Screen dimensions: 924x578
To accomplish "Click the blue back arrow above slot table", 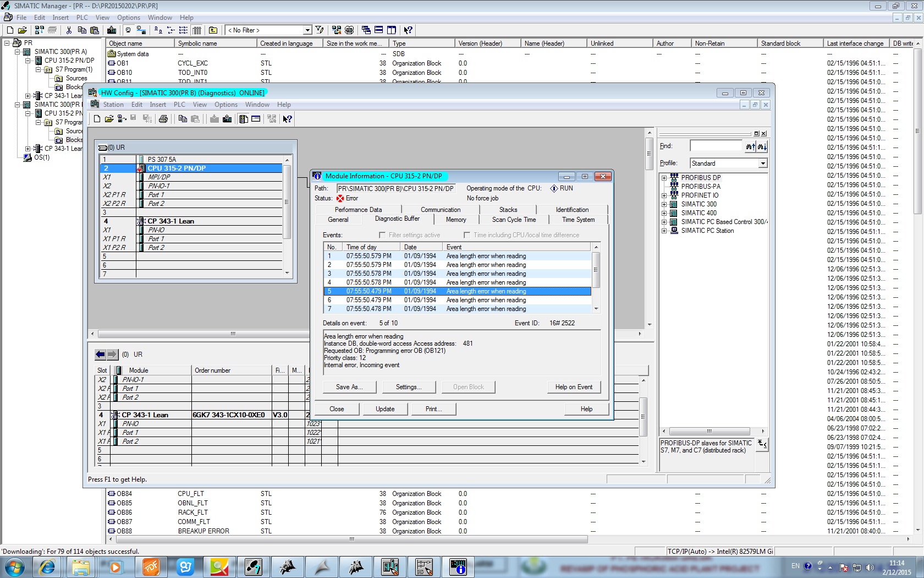I will 100,355.
